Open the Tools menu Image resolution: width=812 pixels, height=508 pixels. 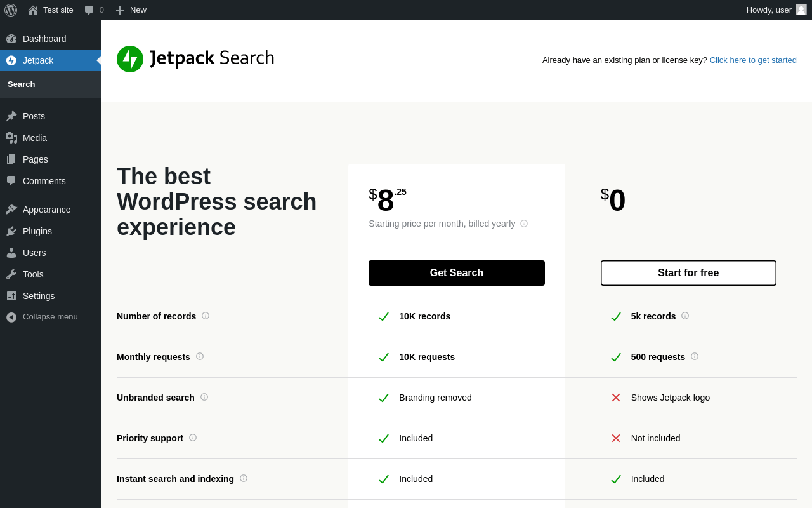click(x=51, y=274)
